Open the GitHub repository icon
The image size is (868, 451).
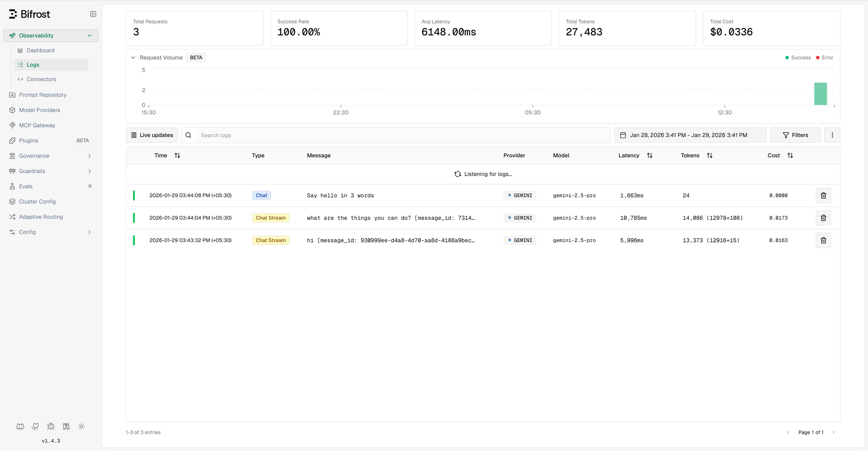(x=36, y=427)
